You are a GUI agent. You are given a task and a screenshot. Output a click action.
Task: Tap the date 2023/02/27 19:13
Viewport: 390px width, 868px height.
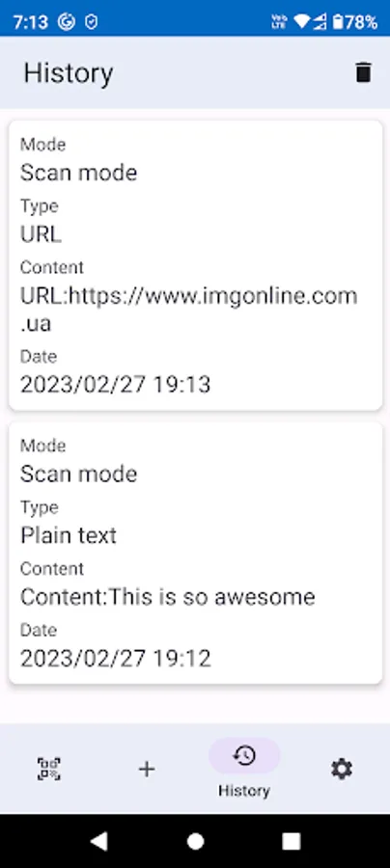click(x=115, y=384)
